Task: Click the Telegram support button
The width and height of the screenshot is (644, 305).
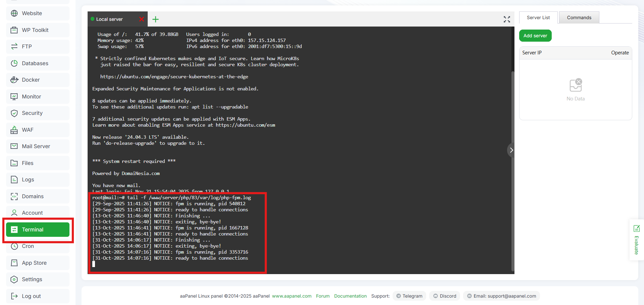Action: click(x=409, y=296)
